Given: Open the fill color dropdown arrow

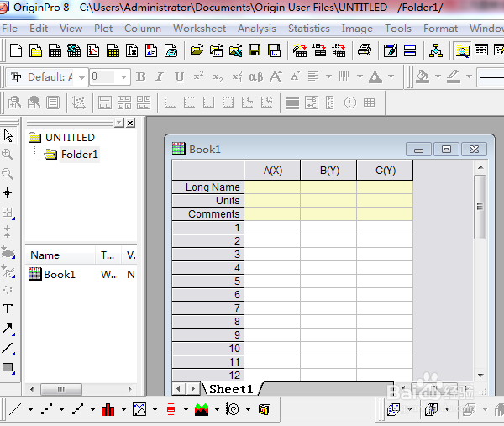Looking at the screenshot, I should point(438,76).
